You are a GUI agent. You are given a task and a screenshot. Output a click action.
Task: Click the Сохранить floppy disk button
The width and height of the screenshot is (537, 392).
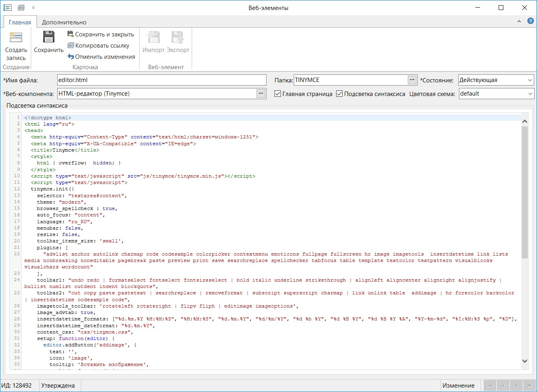point(48,42)
